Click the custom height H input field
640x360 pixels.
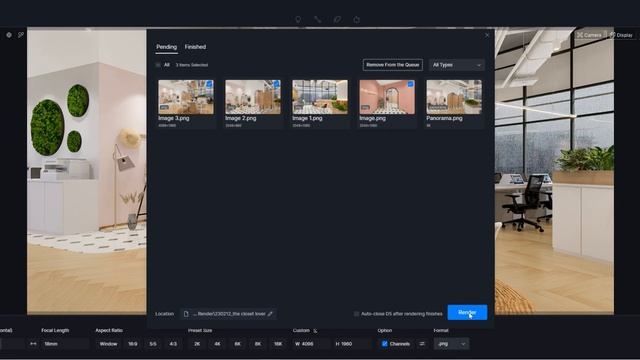pyautogui.click(x=353, y=344)
